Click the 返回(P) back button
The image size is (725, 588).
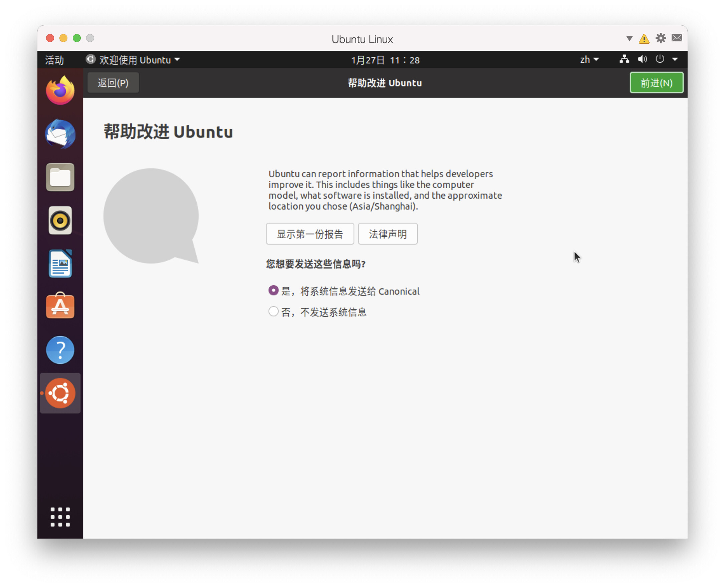coord(113,83)
